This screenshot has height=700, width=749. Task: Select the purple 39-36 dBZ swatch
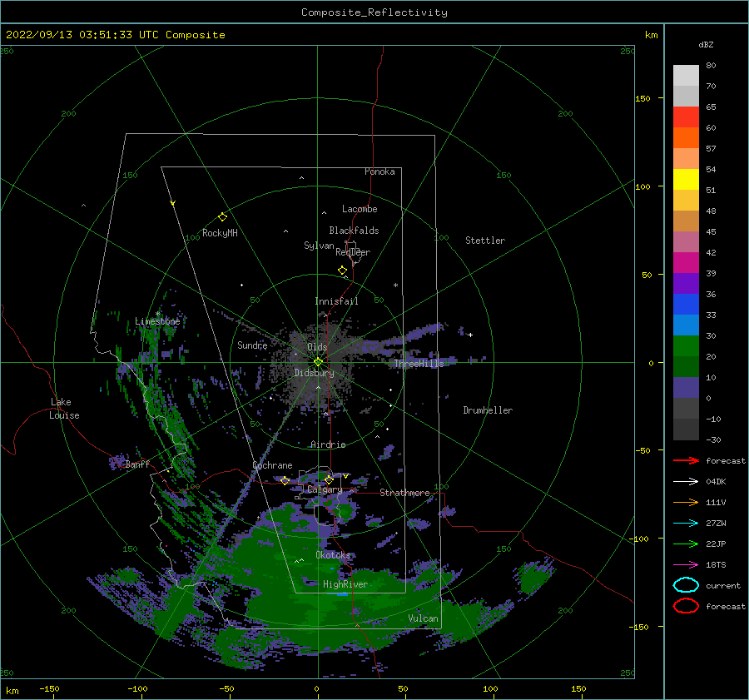pos(686,284)
